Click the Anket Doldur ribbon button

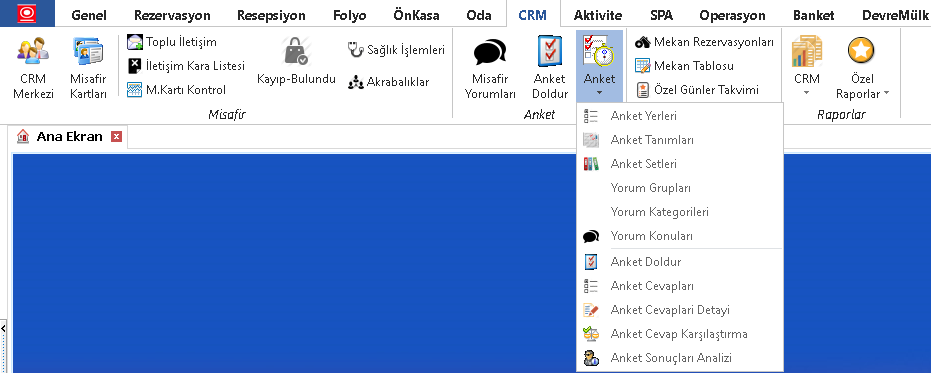tap(550, 68)
